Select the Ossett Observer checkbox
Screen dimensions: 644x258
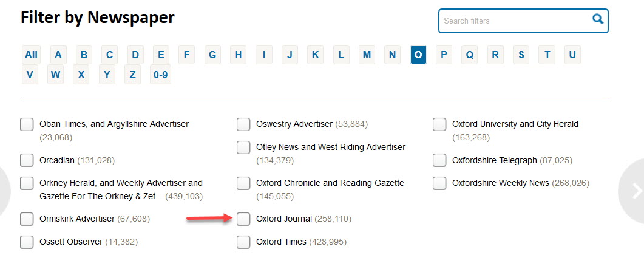pos(27,242)
